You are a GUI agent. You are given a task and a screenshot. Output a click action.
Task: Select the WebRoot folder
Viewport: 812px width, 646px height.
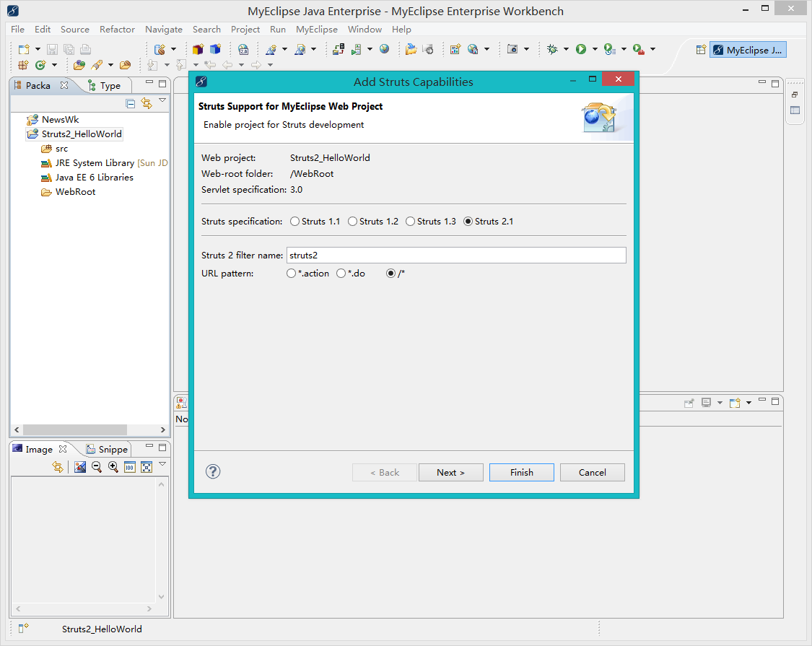click(69, 192)
